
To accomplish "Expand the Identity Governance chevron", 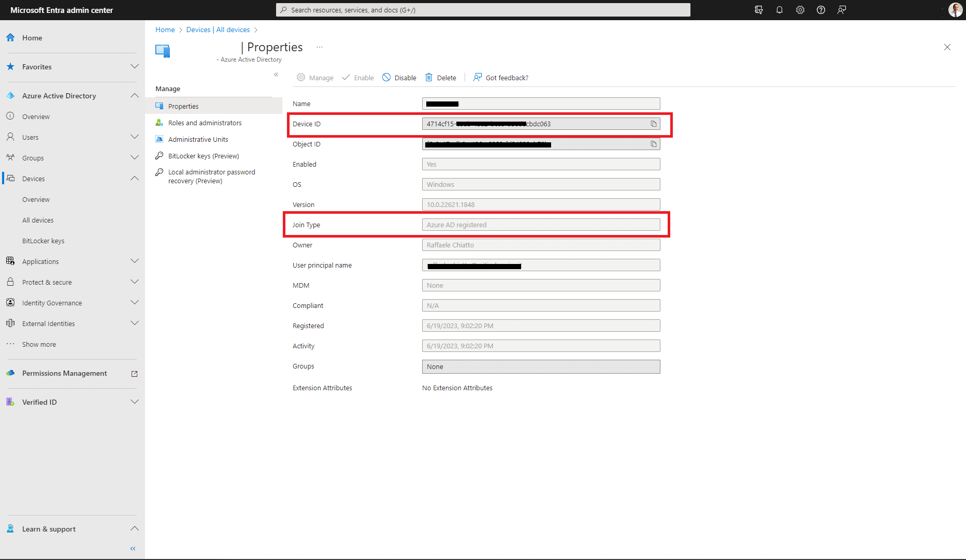I will click(x=135, y=302).
